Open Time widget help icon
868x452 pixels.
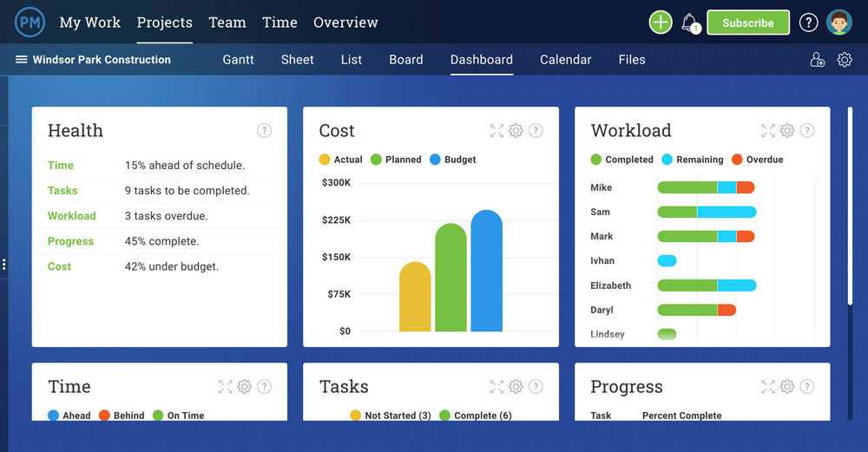[264, 387]
